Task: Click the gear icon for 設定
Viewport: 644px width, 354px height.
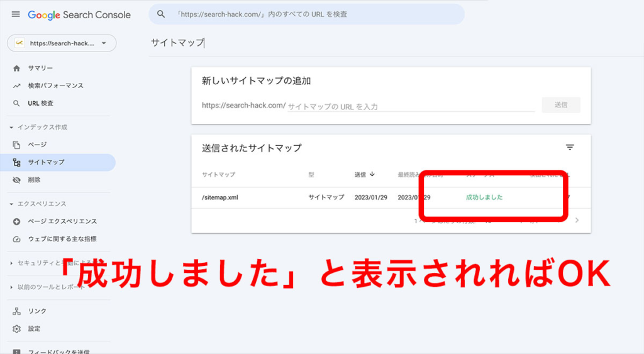Action: (16, 329)
